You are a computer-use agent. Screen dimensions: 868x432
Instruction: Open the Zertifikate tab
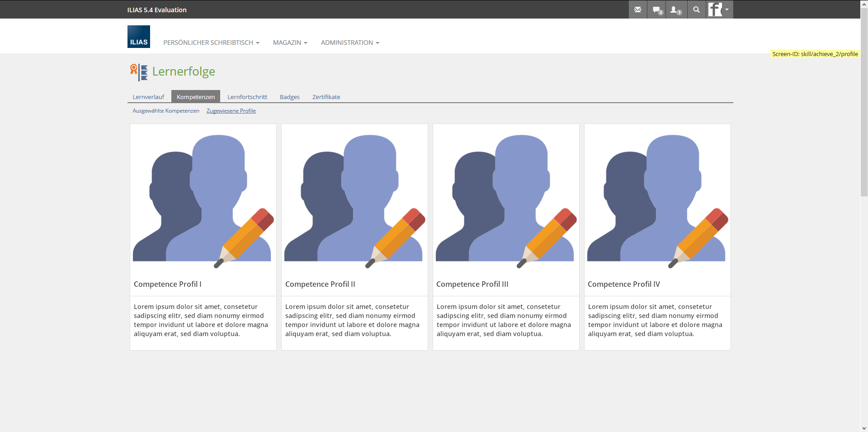coord(326,97)
